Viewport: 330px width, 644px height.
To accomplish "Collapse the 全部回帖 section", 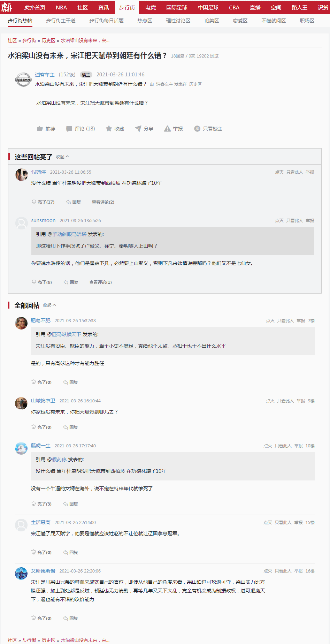I will 49,305.
